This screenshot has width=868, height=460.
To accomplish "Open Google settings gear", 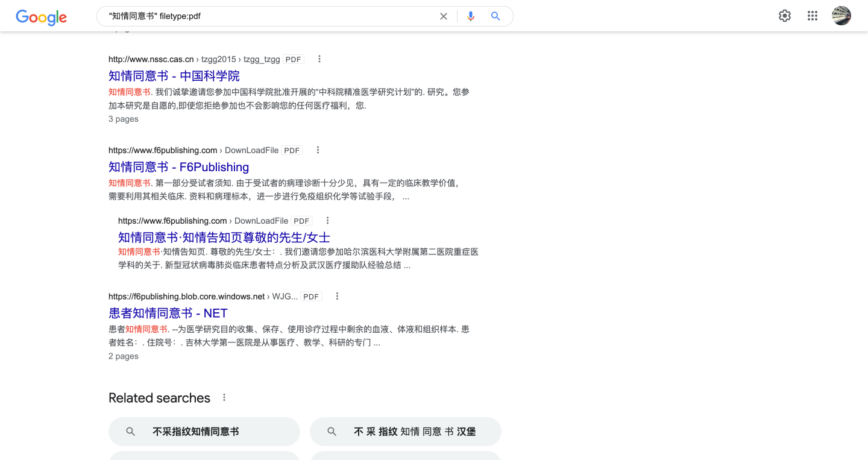I will point(785,16).
